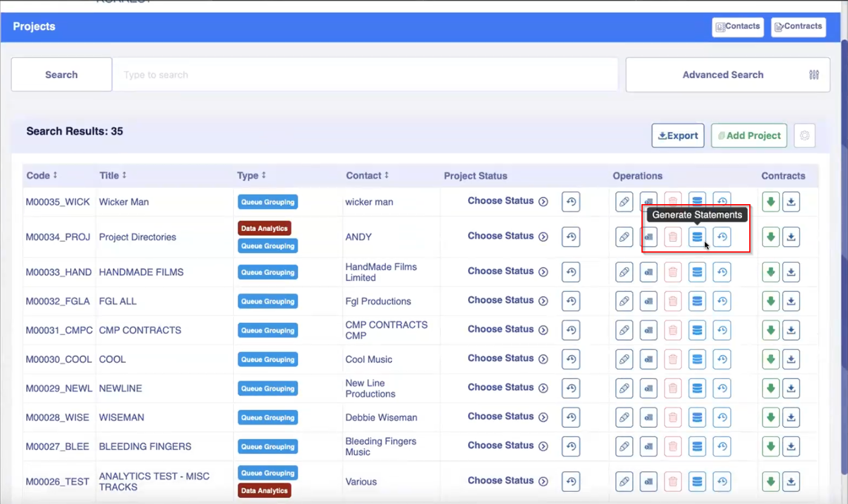Open status history icon for WISEMAN row
Viewport: 848px width, 504px height.
coord(571,417)
